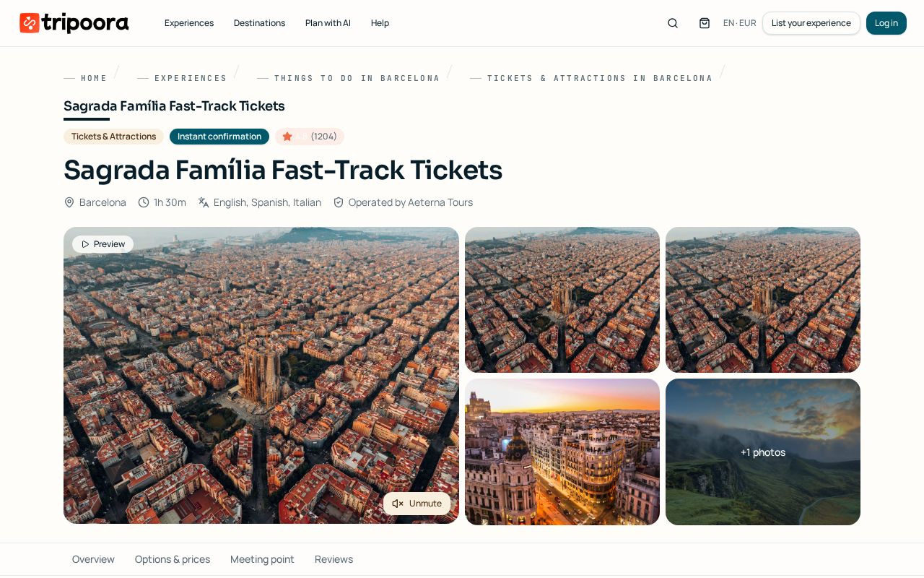Screen dimensions: 924x578
Task: Click the clock icon beside 1h 30m
Action: [x=144, y=202]
